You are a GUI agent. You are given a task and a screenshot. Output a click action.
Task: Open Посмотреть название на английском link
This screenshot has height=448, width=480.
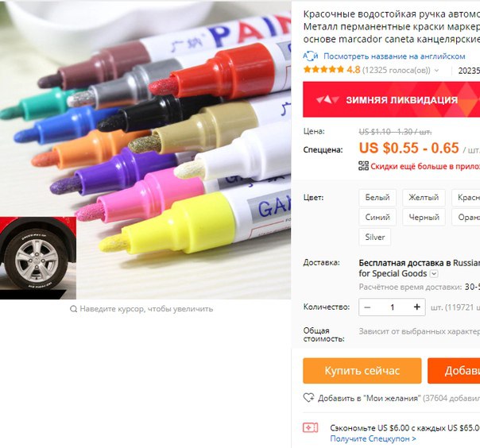tap(394, 56)
